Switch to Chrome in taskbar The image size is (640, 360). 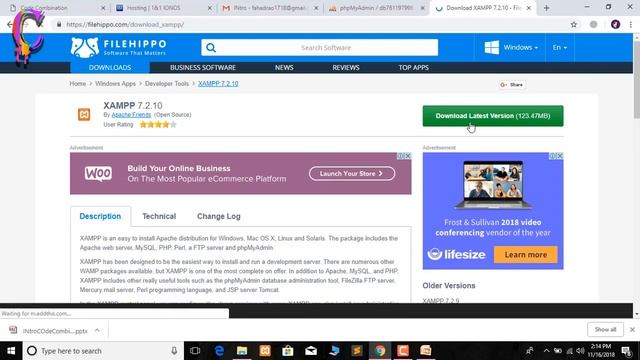380,351
